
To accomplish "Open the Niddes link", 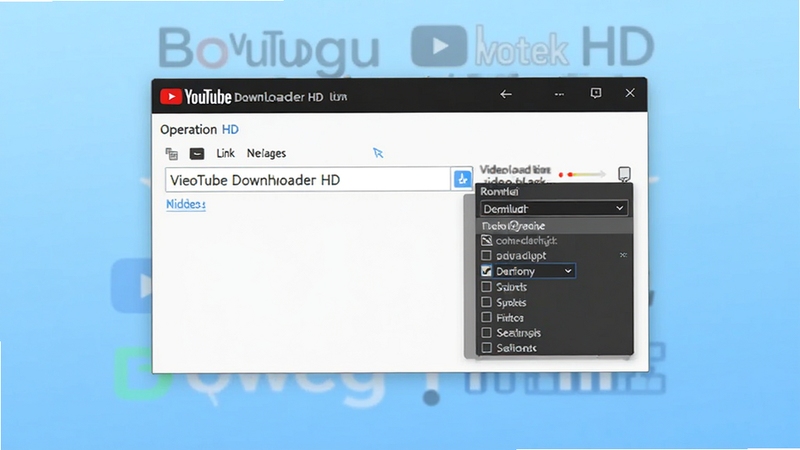I will point(186,204).
